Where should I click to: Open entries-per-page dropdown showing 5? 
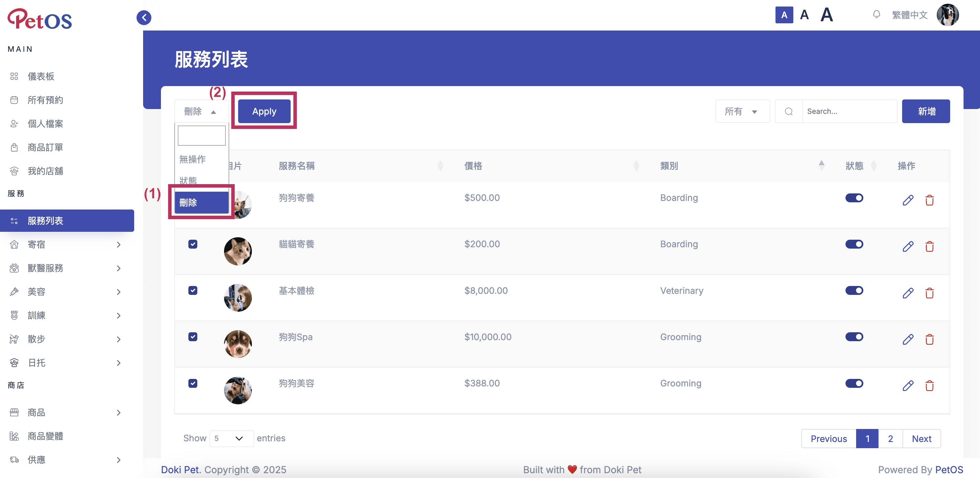coord(231,439)
